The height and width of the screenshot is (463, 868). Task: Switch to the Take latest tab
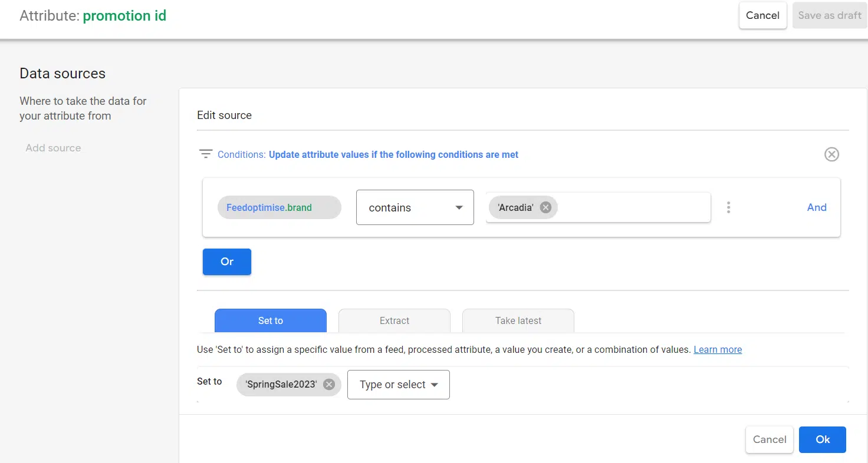pyautogui.click(x=518, y=320)
